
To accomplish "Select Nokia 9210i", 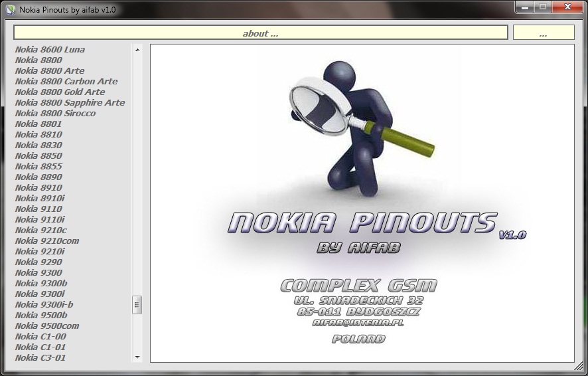I will (x=40, y=251).
